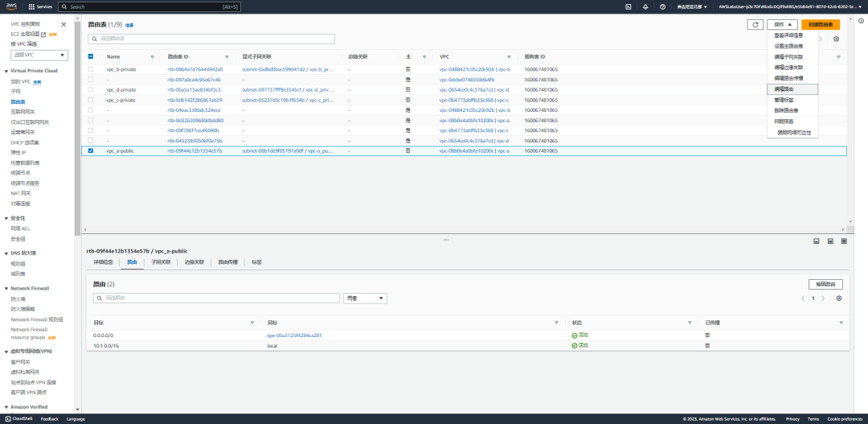Open the info panel icon at far right

(861, 20)
